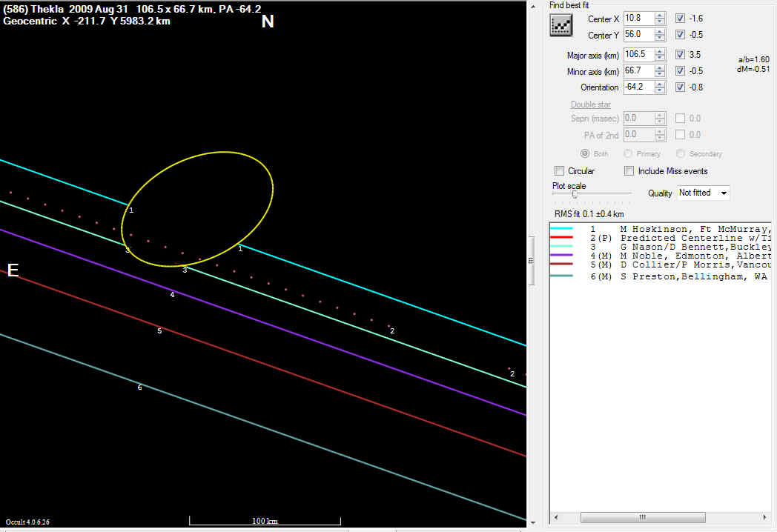Click the Double star link
Image resolution: width=777 pixels, height=532 pixels.
591,104
